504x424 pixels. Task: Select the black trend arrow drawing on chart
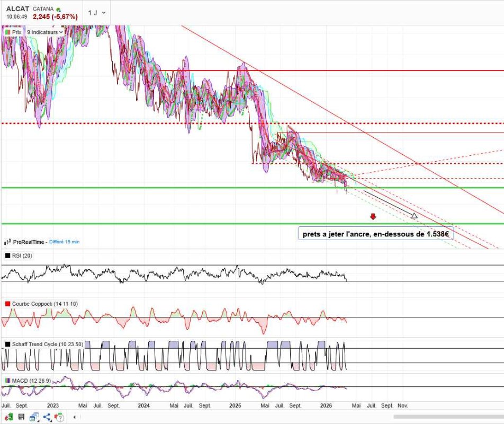pos(391,205)
